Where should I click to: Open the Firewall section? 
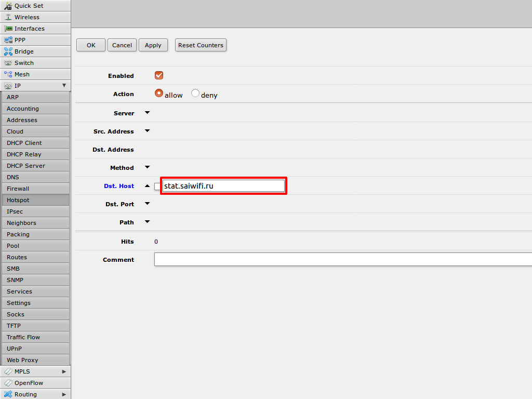click(18, 189)
